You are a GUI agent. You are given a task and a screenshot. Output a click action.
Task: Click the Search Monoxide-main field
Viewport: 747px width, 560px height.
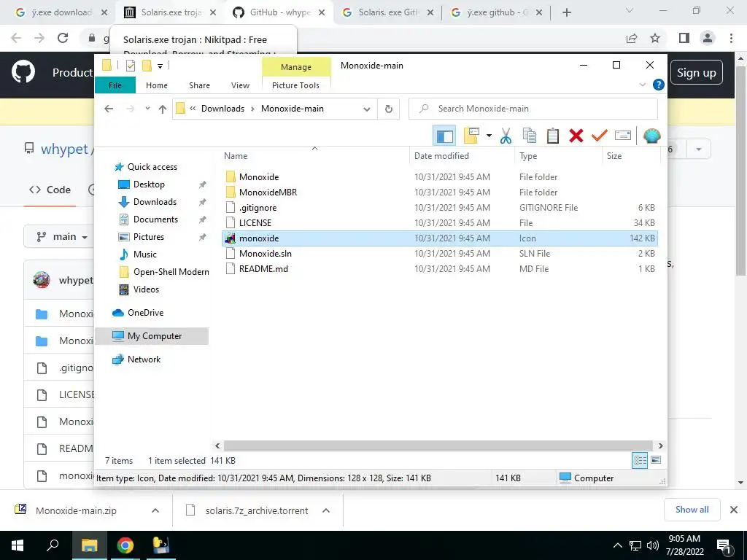point(533,109)
